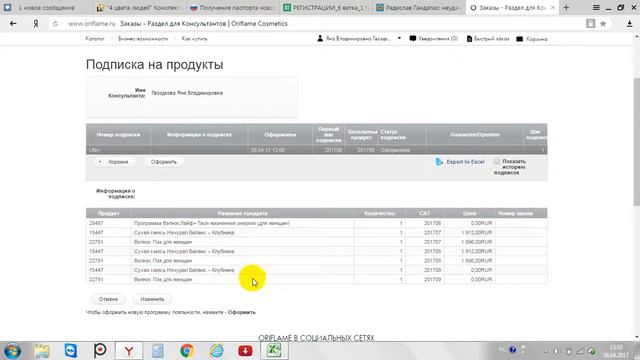Click the 'Изменить' button
Image resolution: width=640 pixels, height=360 pixels.
[x=152, y=299]
